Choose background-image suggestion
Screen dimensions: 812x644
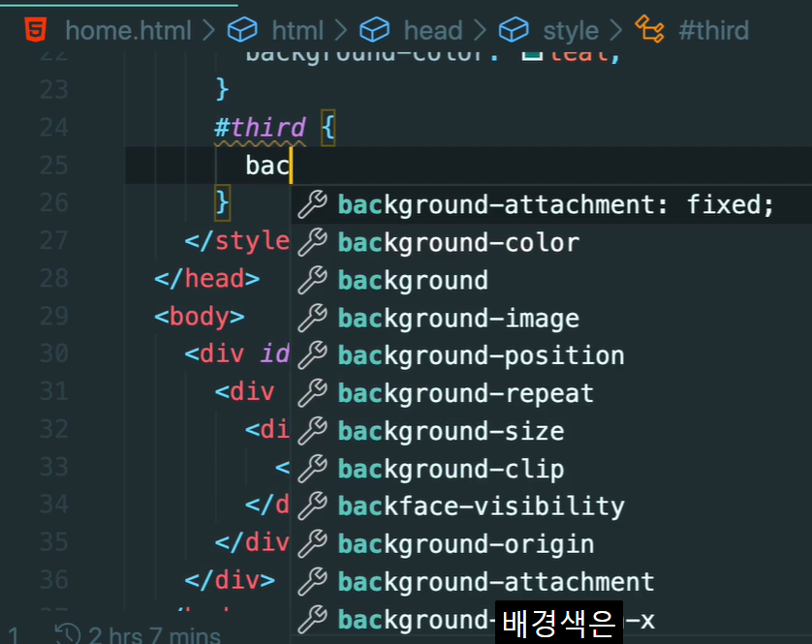point(551,318)
